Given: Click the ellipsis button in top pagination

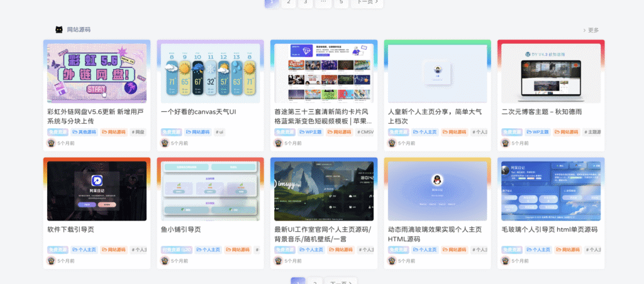Looking at the screenshot, I should (323, 3).
